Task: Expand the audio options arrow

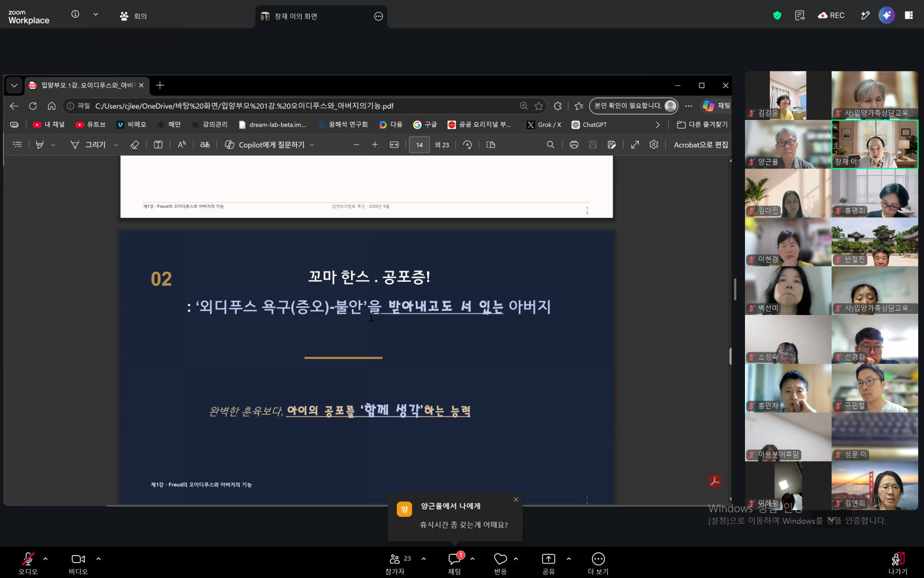Action: [x=46, y=559]
